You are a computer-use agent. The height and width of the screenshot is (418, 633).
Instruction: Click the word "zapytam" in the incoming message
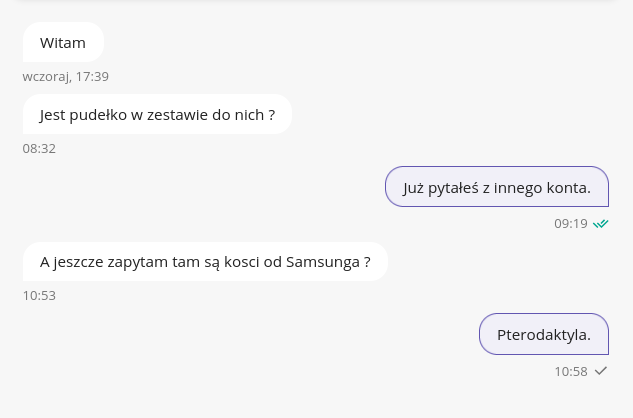coord(138,262)
